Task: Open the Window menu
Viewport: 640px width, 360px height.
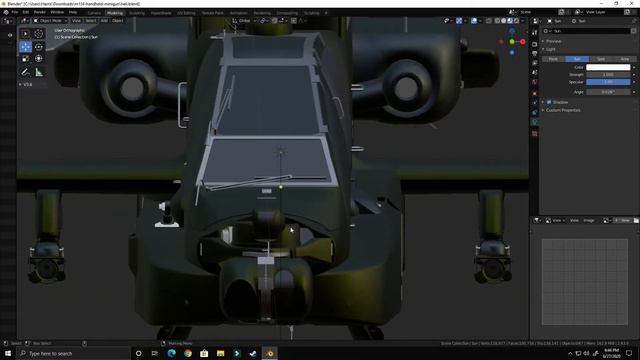Action: [x=57, y=13]
